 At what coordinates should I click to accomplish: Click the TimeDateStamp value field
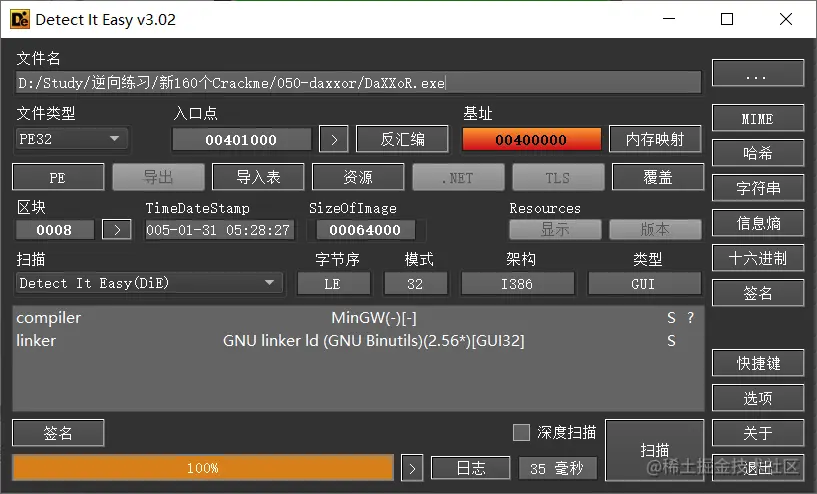(219, 230)
